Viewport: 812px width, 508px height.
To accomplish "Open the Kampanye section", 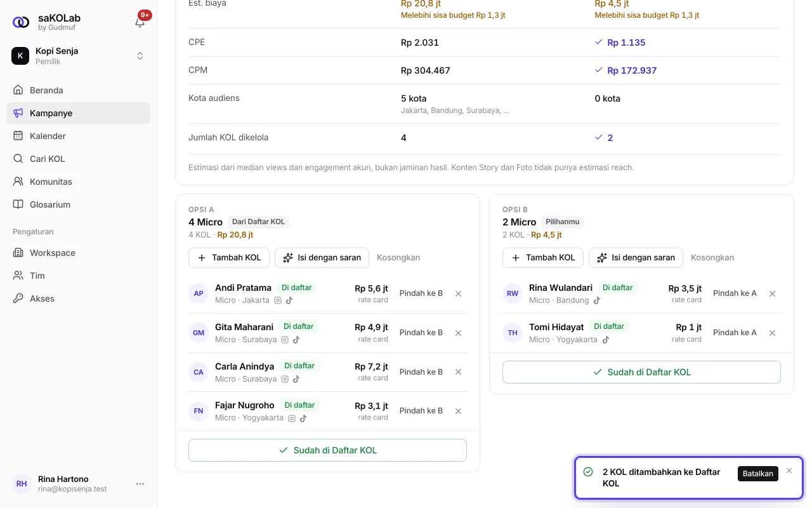I will (x=79, y=113).
